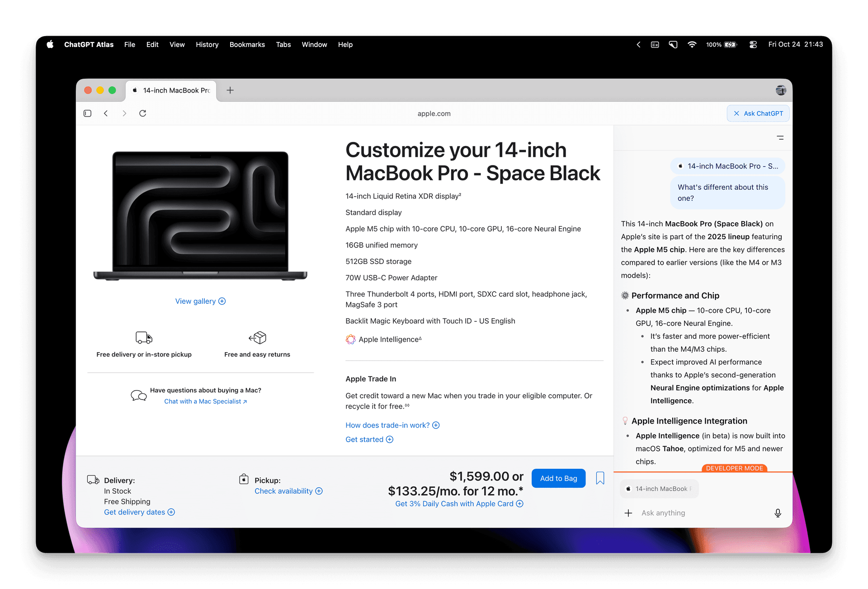Open a new tab with plus icon
This screenshot has height=589, width=868.
point(230,90)
